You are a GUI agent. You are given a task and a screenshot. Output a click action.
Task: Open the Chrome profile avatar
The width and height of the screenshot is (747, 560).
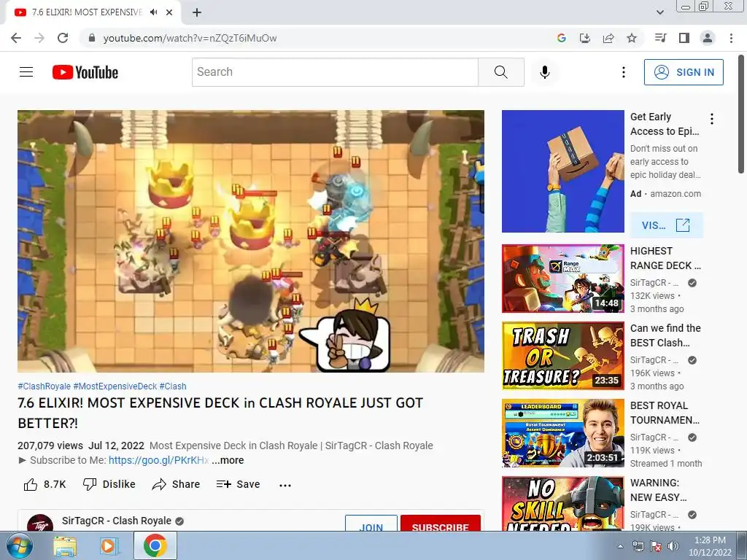pos(708,38)
